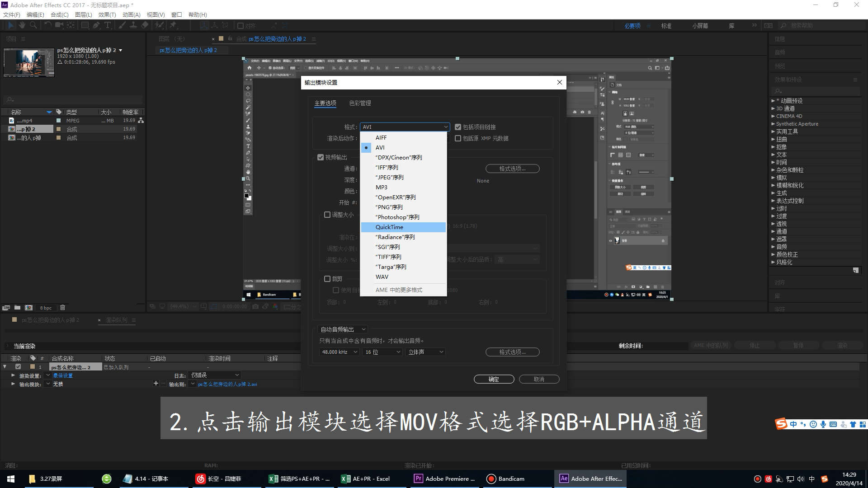
Task: Show more workspaces with double-arrow icon
Action: click(x=754, y=25)
